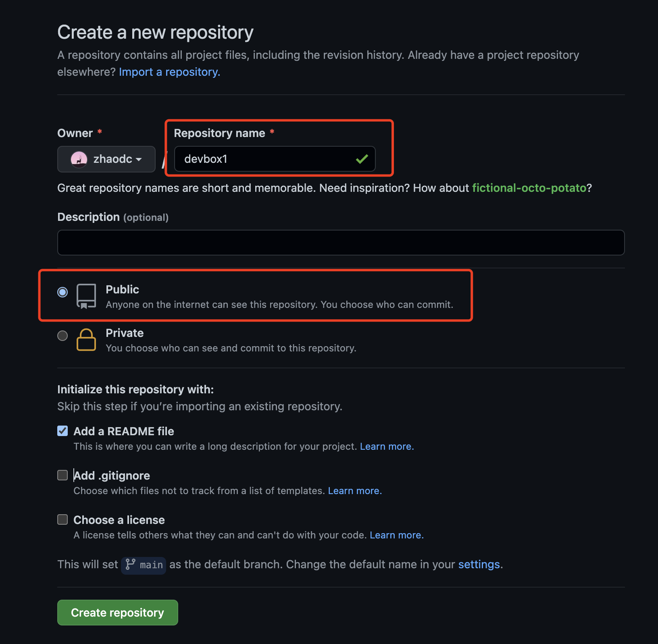Click the git branch icon beside main
Image resolution: width=658 pixels, height=644 pixels.
130,564
